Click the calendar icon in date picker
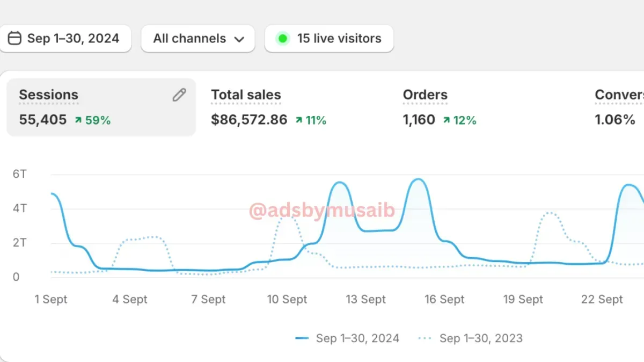The image size is (644, 362). pyautogui.click(x=14, y=39)
